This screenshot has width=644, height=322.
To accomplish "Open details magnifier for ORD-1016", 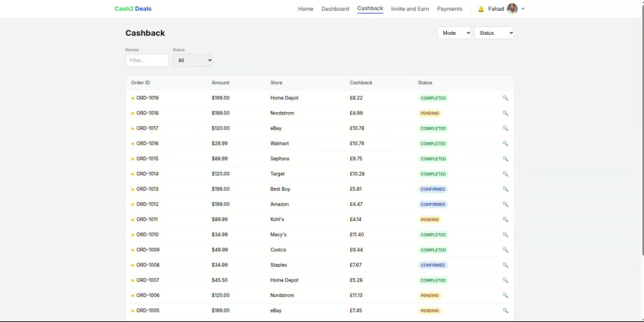I will [505, 144].
